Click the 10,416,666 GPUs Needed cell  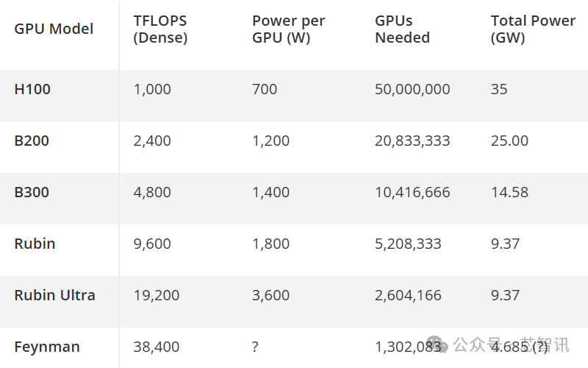tap(412, 193)
